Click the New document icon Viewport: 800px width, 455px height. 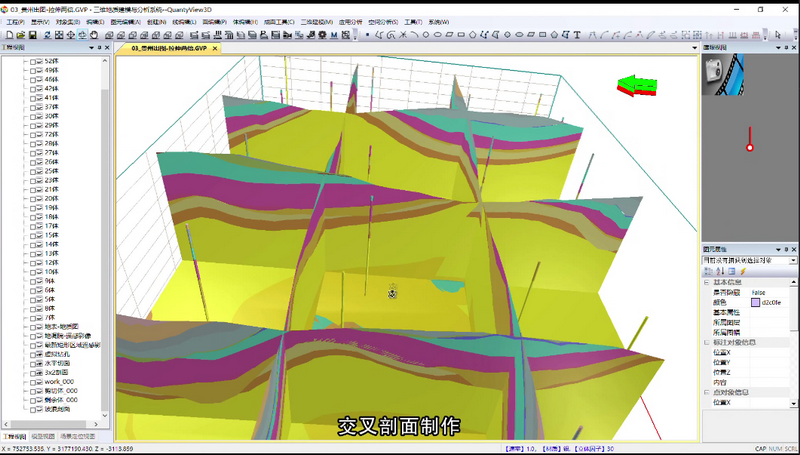[8, 35]
